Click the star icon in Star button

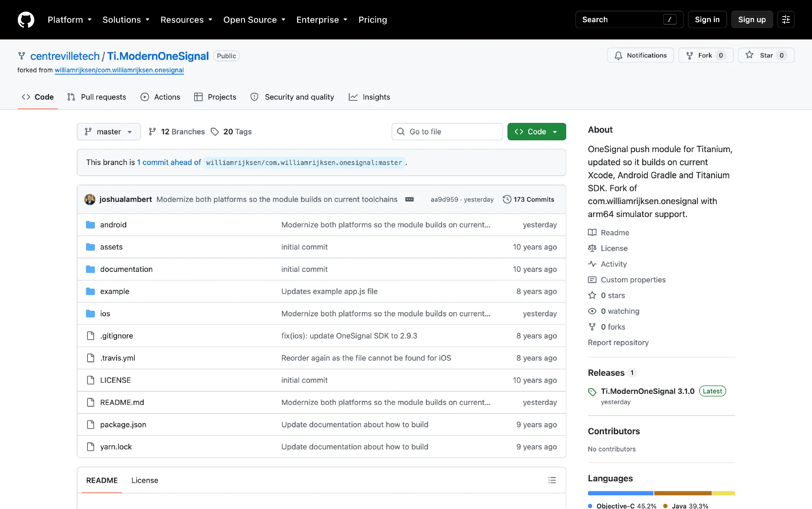(749, 55)
